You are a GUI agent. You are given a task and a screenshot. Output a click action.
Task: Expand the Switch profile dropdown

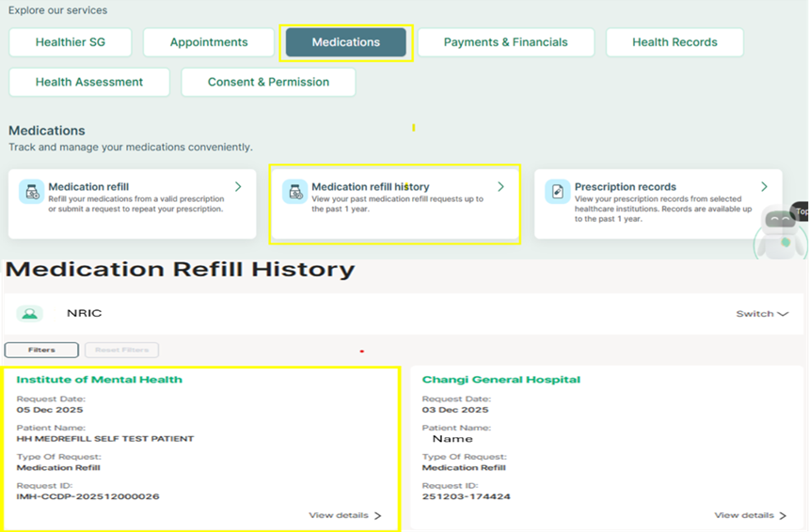tap(761, 314)
